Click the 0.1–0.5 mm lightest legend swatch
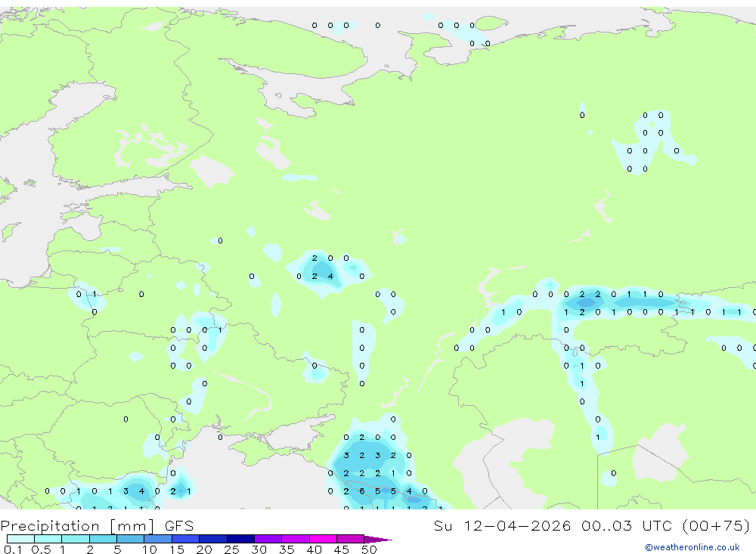 click(x=20, y=539)
